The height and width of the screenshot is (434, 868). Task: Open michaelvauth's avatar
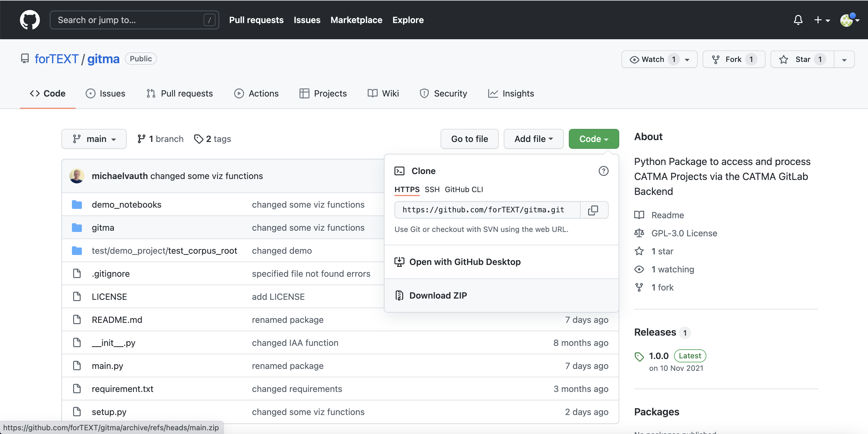point(77,176)
